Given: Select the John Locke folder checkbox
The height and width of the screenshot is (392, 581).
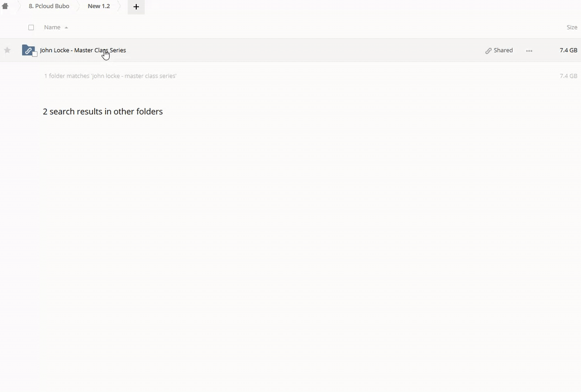Looking at the screenshot, I should tap(35, 54).
